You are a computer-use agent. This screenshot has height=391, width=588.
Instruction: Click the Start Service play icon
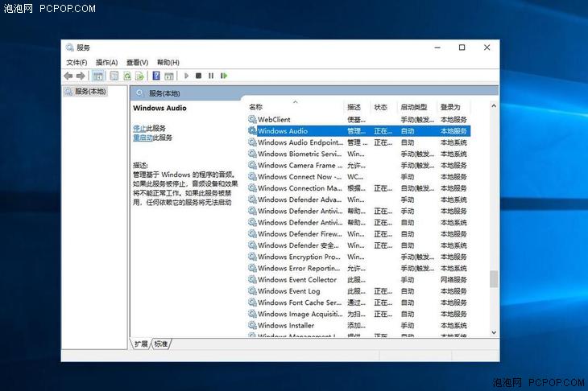(186, 76)
